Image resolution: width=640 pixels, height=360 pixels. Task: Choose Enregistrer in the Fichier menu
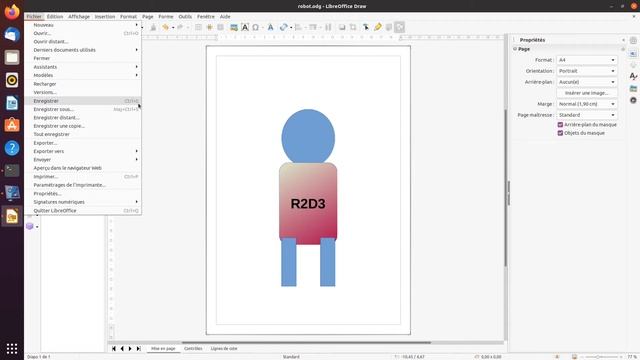coord(83,101)
